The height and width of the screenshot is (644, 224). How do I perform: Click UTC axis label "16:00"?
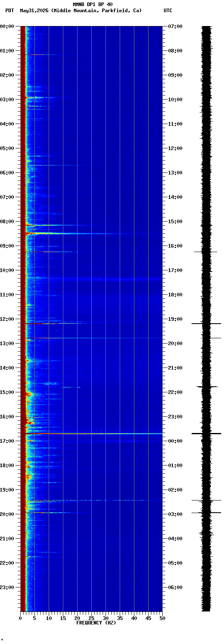coord(175,246)
